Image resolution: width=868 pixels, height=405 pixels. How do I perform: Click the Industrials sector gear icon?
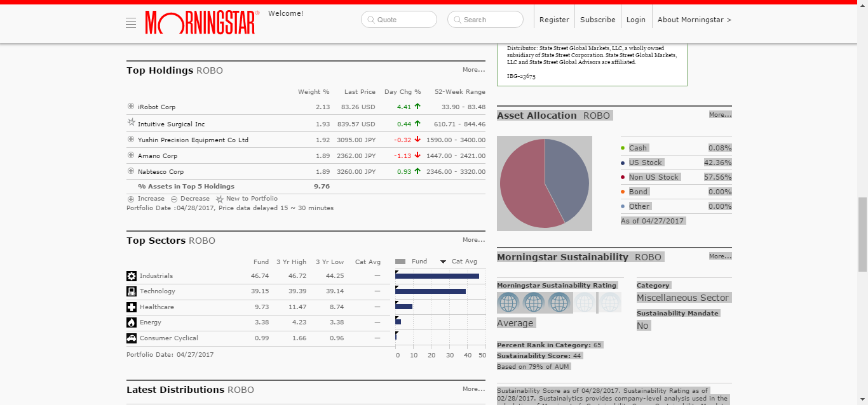click(132, 276)
